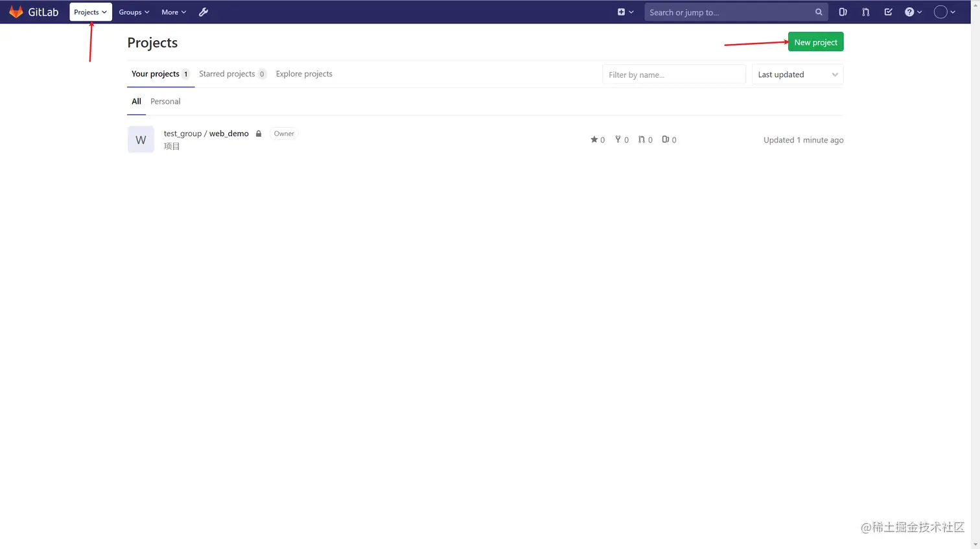Open the Merge requests navbar icon
This screenshot has width=980, height=549.
866,12
